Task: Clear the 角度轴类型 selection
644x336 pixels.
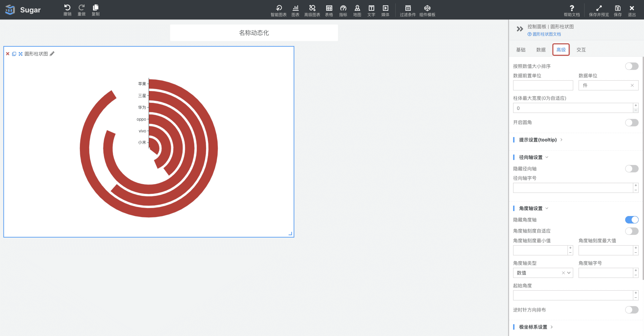Action: 563,273
